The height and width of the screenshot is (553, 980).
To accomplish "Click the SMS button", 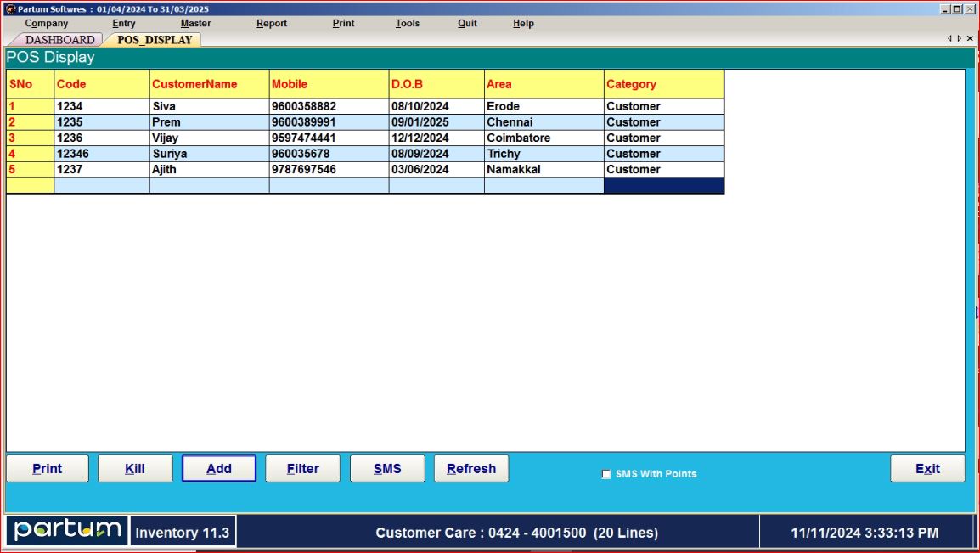I will (387, 469).
